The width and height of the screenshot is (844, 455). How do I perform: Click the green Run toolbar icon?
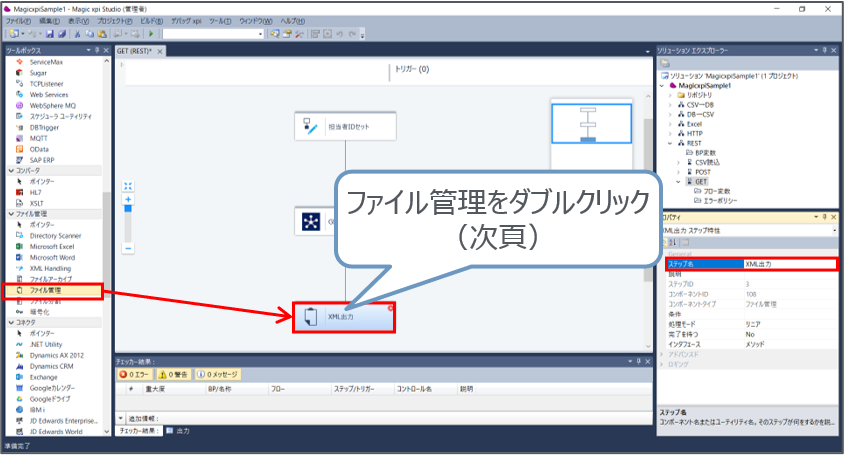(151, 34)
